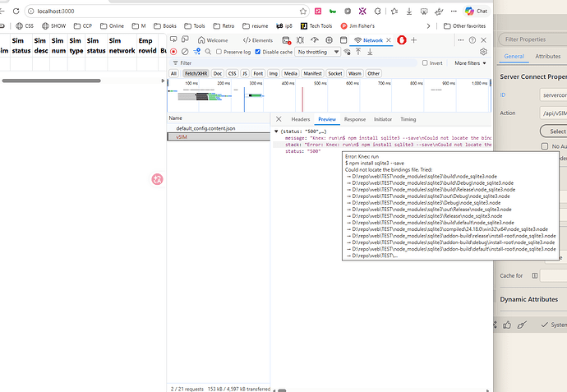This screenshot has width=567, height=392.
Task: Toggle the Fetch/XHR request type filter
Action: [196, 73]
